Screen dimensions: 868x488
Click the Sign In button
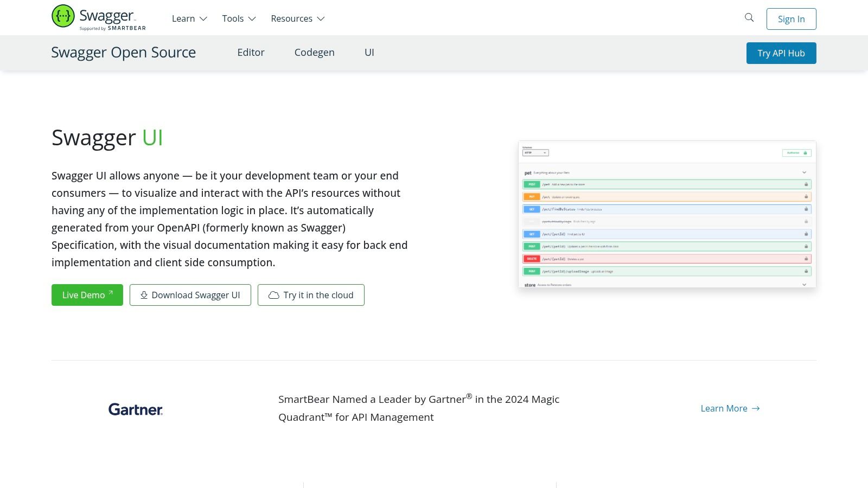pyautogui.click(x=791, y=19)
